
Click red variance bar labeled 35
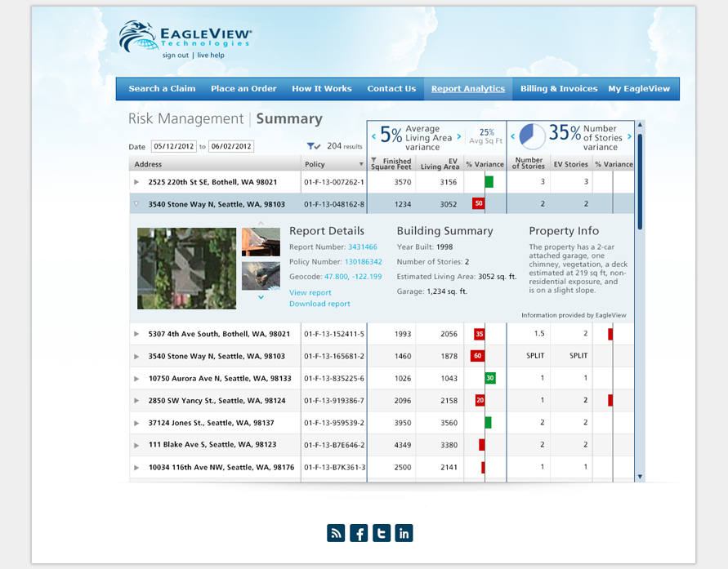point(479,334)
